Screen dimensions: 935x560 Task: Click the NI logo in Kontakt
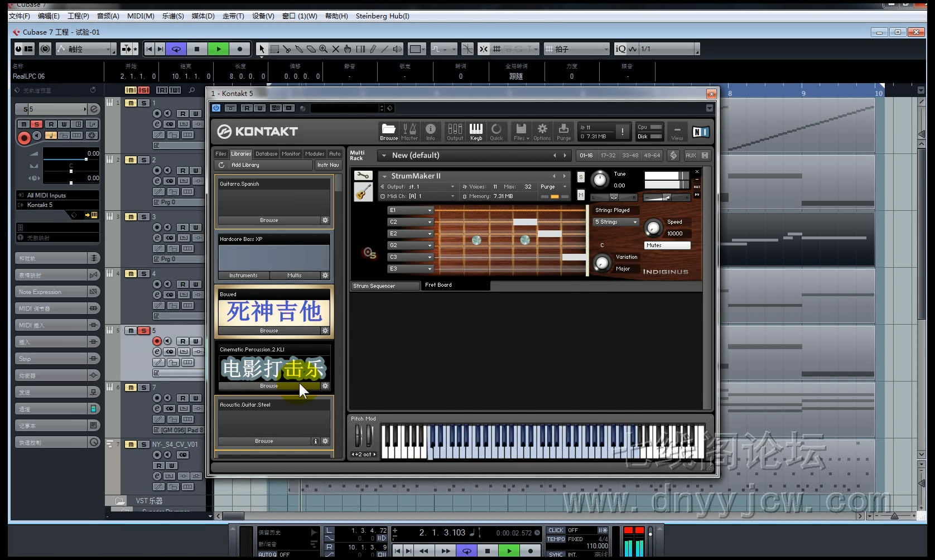click(x=700, y=132)
